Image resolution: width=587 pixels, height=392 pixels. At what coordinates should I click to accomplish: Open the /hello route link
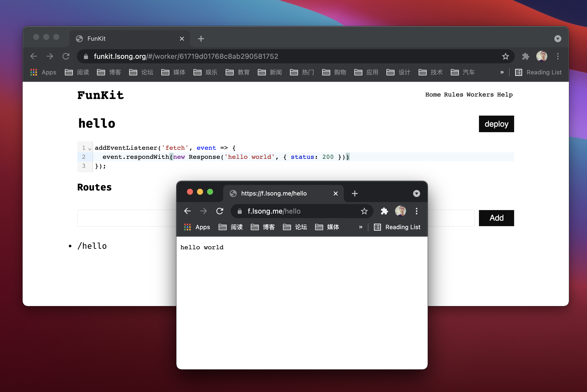pos(92,246)
